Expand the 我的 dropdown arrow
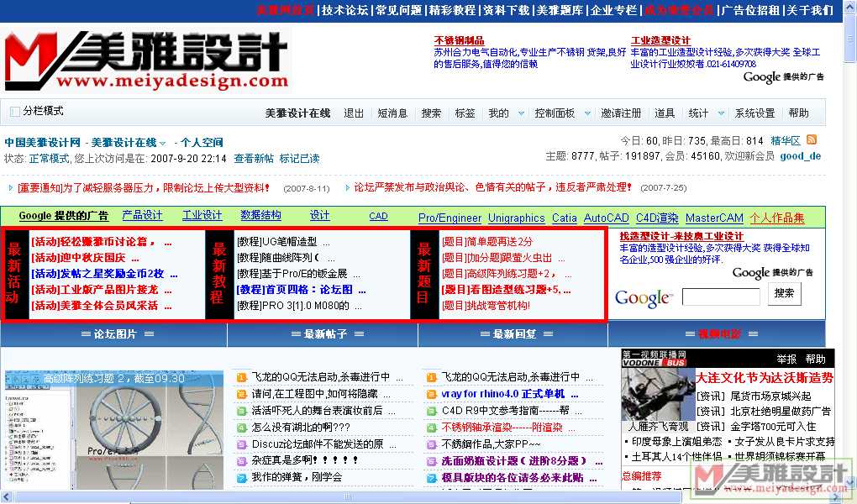The image size is (857, 504). (521, 113)
